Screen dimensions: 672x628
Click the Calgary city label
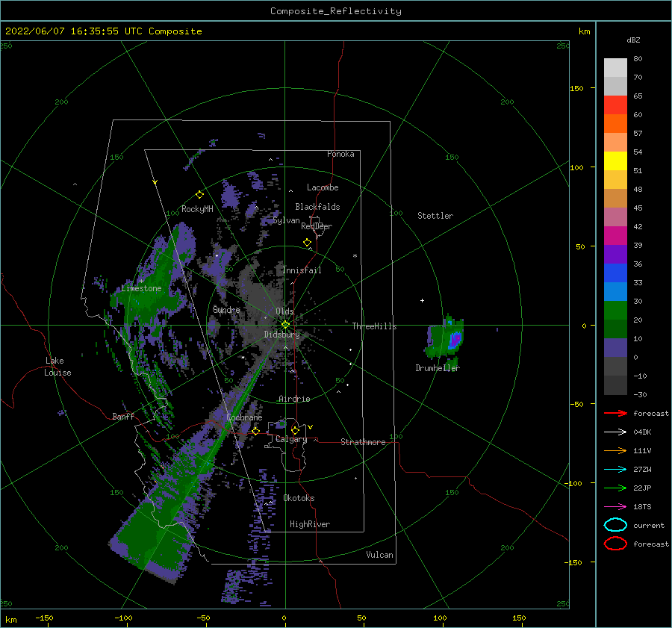click(x=291, y=439)
